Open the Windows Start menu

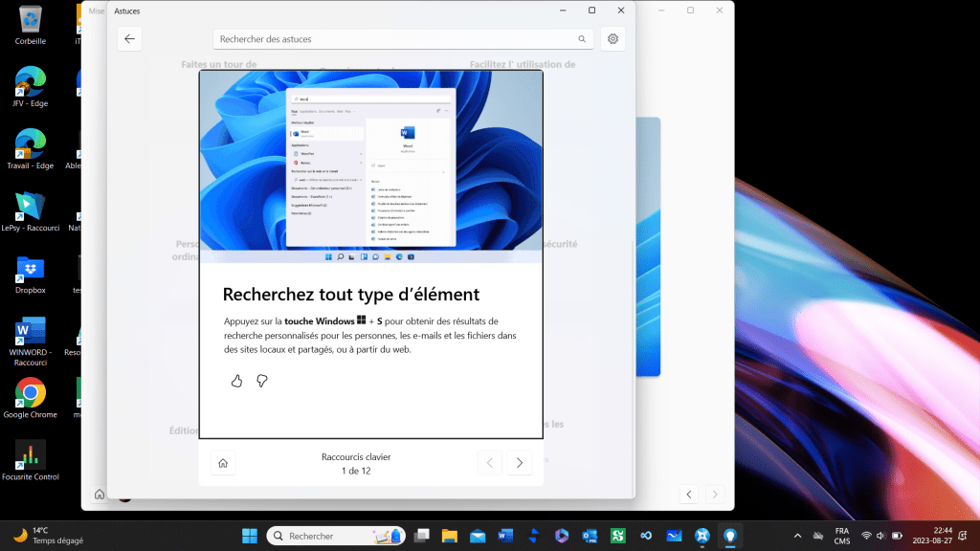pos(250,536)
